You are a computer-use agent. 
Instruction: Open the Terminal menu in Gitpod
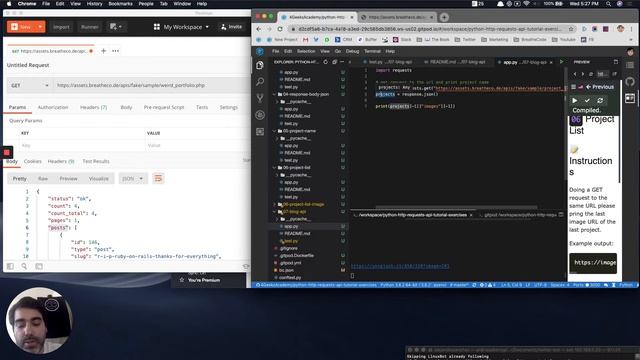tap(372, 51)
